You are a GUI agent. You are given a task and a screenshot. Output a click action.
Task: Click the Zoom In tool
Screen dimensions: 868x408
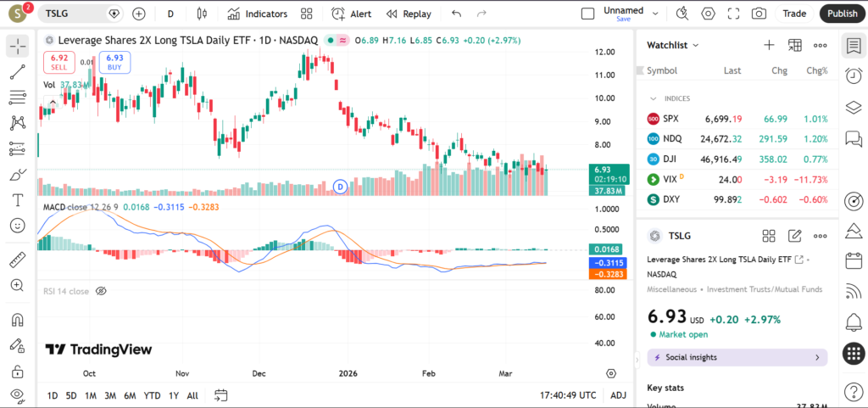pyautogui.click(x=17, y=285)
